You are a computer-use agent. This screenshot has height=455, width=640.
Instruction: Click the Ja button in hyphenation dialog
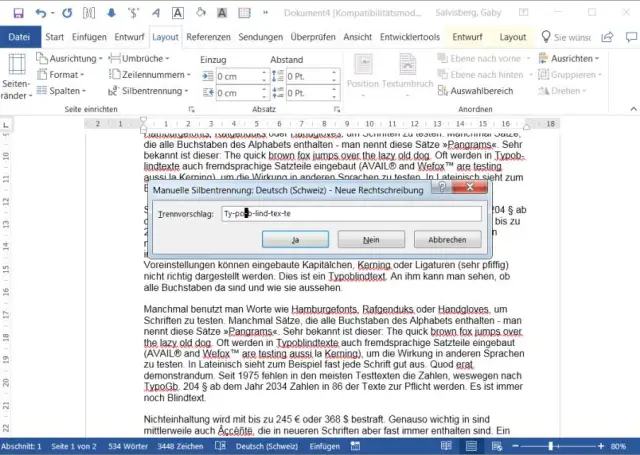click(x=295, y=240)
